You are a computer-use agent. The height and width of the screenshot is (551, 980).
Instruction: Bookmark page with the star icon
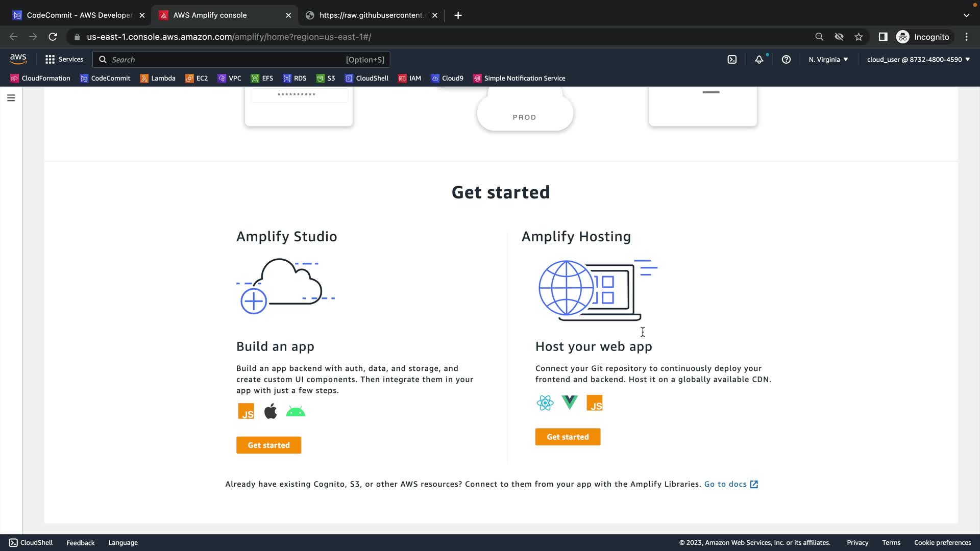[859, 37]
